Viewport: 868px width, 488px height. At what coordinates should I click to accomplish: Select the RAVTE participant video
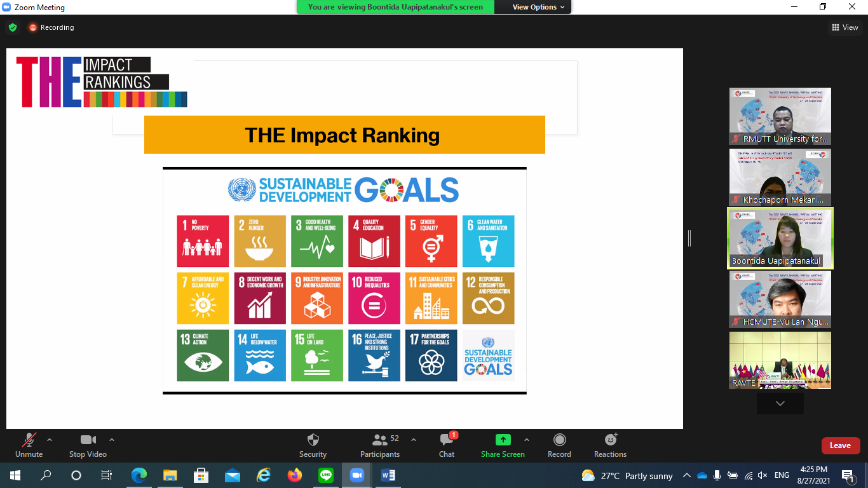(x=780, y=360)
